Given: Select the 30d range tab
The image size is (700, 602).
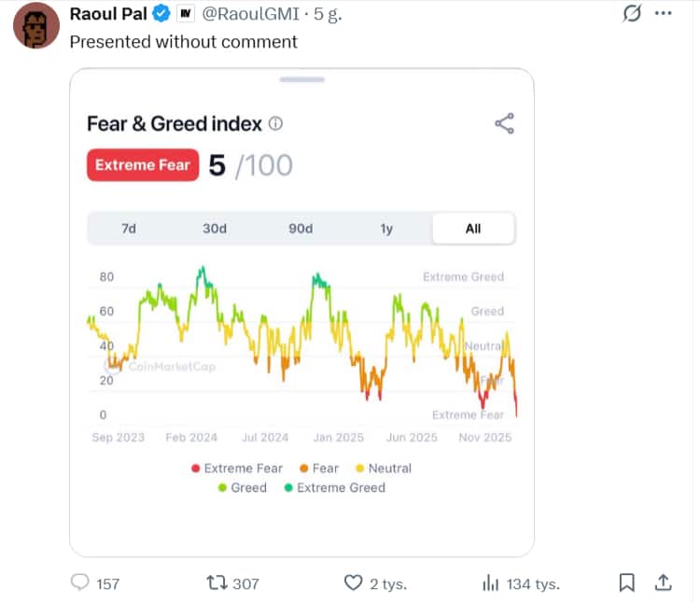Looking at the screenshot, I should [215, 229].
